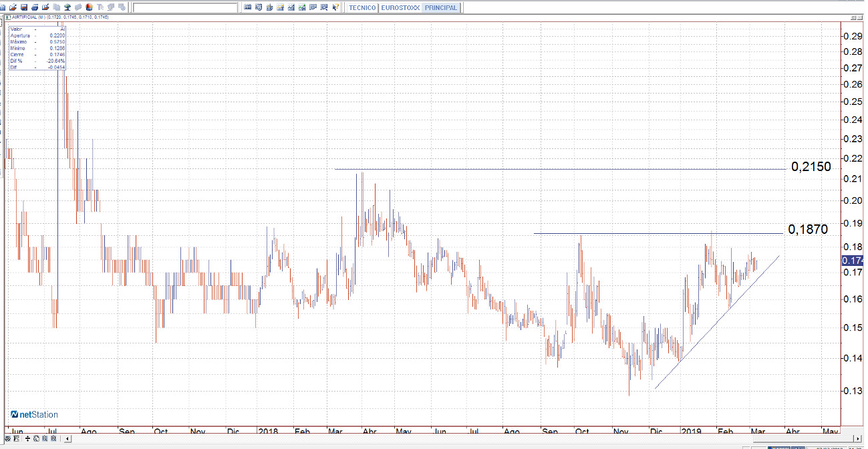The width and height of the screenshot is (868, 449).
Task: Click the Dif % value -20.64%
Action: 56,61
